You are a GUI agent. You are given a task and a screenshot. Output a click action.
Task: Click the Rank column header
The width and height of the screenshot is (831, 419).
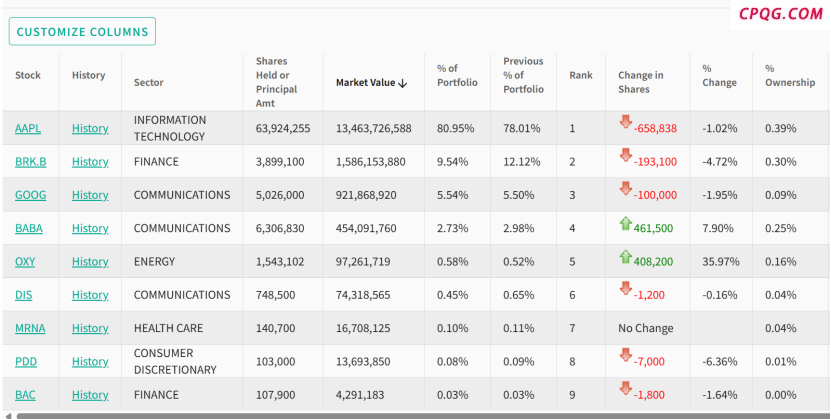581,75
